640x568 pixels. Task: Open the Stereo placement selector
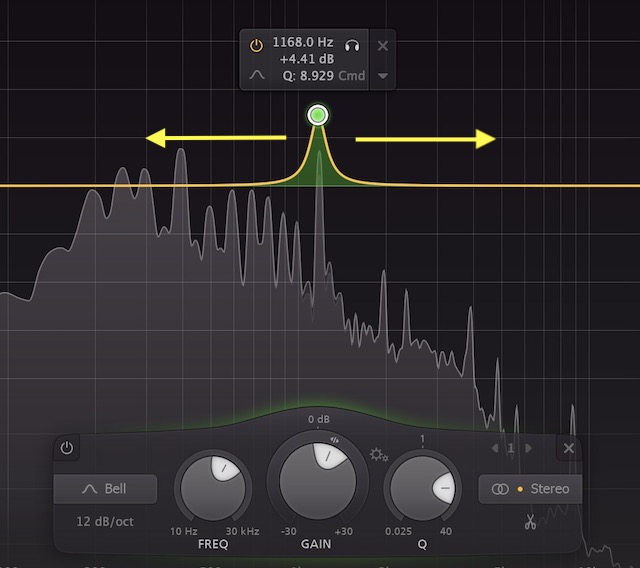tap(530, 489)
